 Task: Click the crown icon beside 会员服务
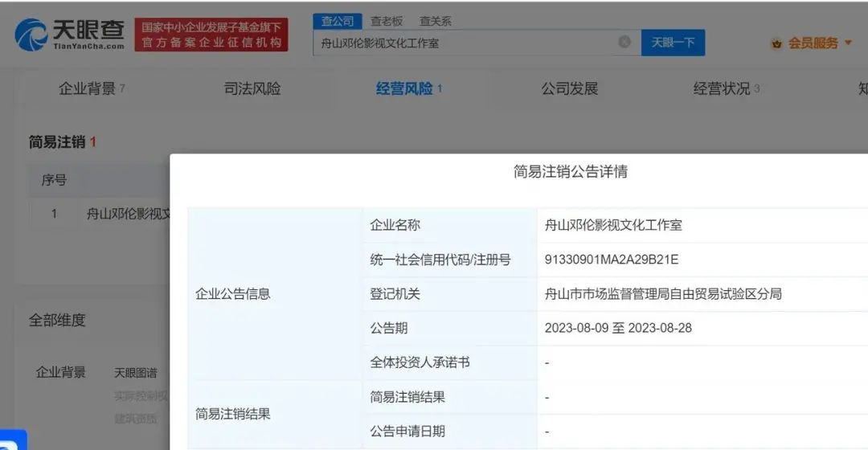point(776,43)
